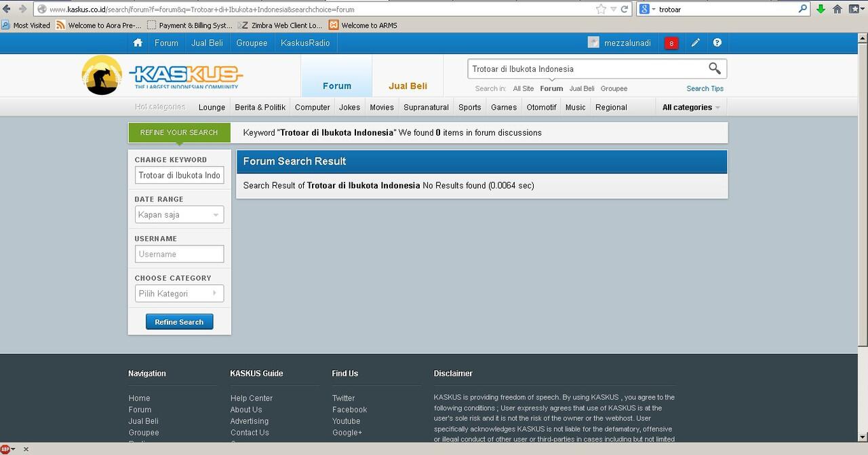Open the bookmarks menu star button
This screenshot has width=868, height=455.
[855, 9]
